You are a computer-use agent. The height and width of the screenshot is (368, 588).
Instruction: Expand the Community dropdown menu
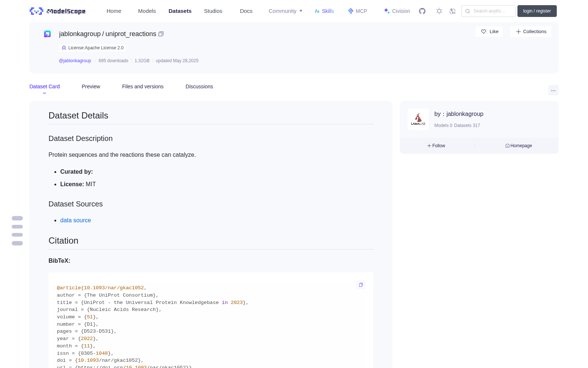[286, 11]
